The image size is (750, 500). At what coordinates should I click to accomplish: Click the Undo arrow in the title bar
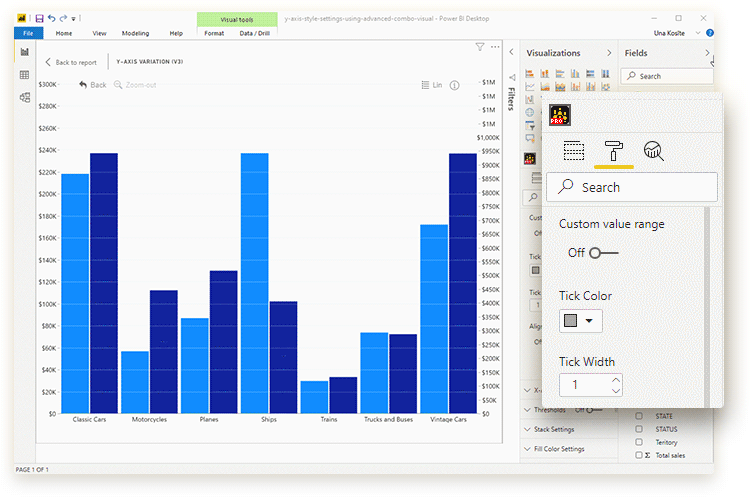click(52, 18)
